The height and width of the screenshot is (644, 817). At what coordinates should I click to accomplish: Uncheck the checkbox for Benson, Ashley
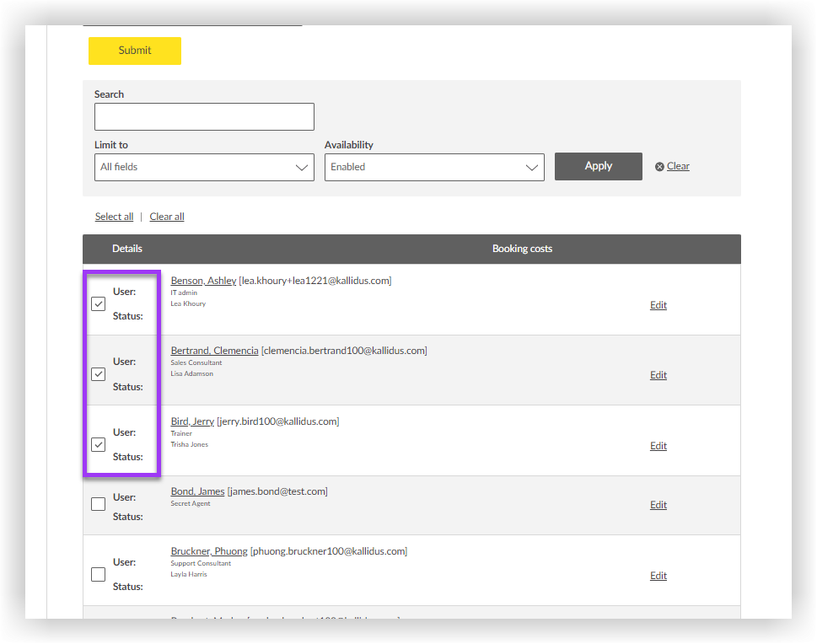[98, 303]
